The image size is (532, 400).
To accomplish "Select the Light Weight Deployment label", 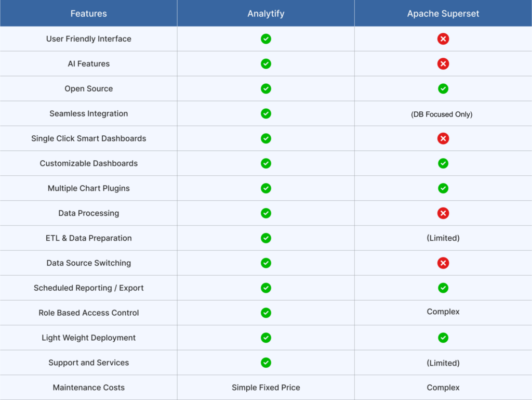I will [88, 338].
